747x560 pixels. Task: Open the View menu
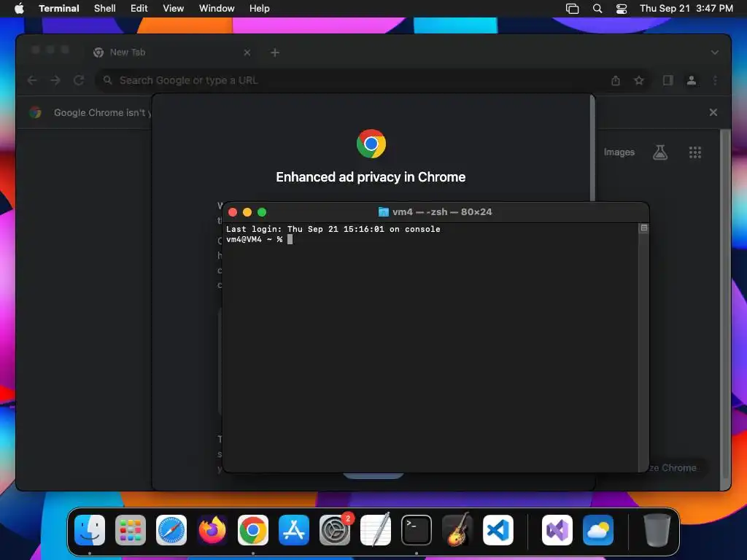[174, 8]
